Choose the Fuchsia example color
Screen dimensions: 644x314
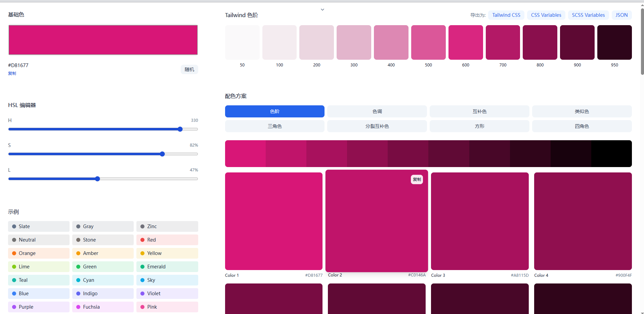(x=103, y=307)
